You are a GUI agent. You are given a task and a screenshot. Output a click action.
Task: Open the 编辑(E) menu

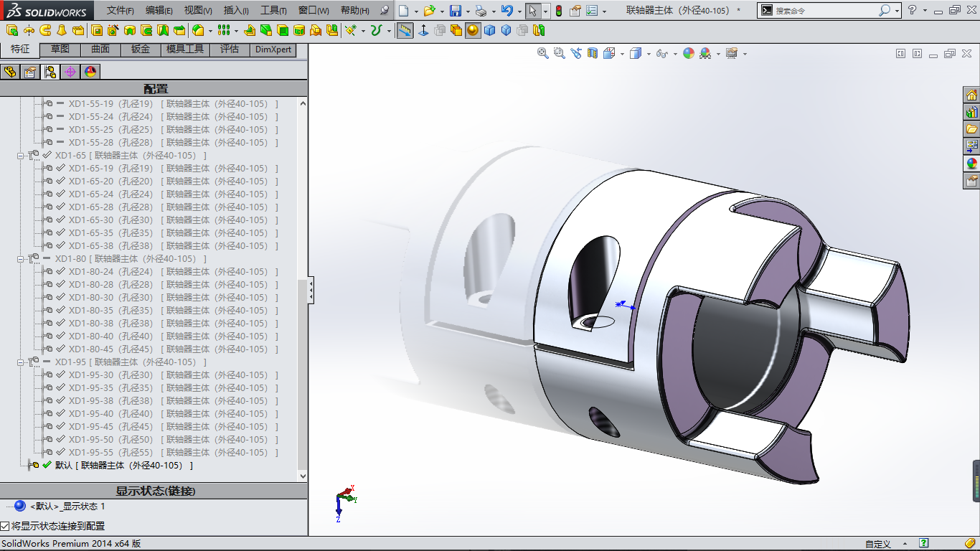[x=159, y=11]
